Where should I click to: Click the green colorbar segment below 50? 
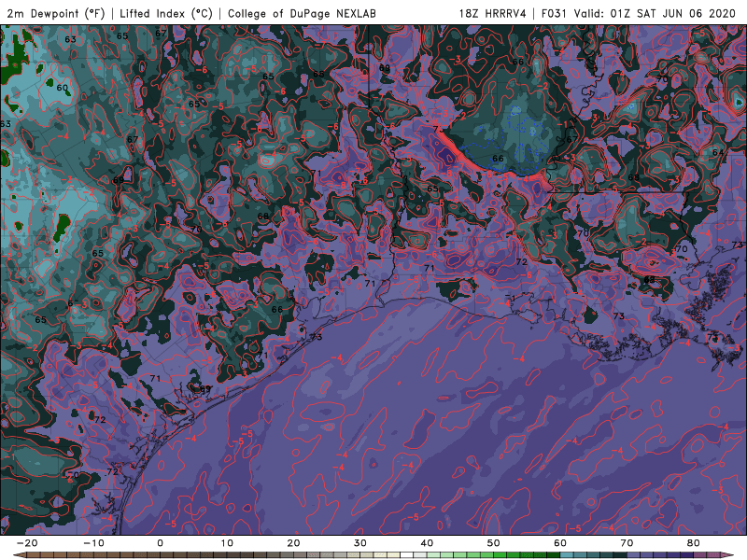pyautogui.click(x=494, y=555)
